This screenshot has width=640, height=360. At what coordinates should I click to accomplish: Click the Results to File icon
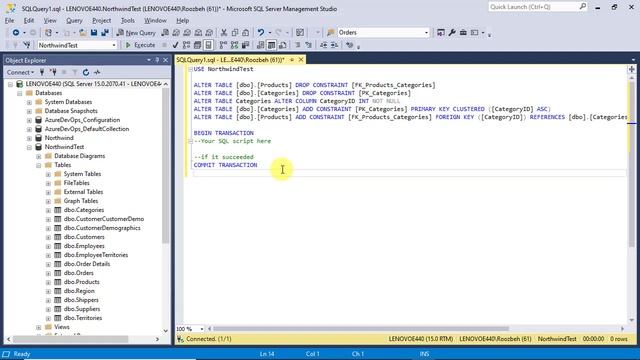point(282,45)
